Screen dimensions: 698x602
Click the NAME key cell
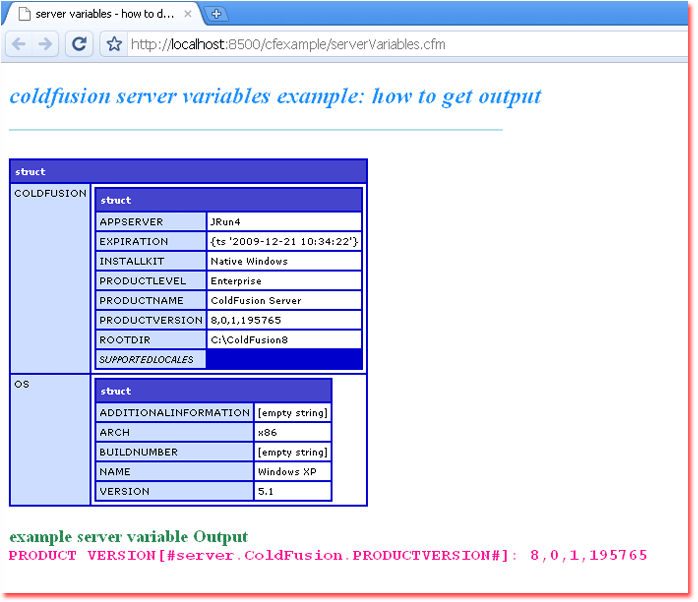[x=174, y=471]
